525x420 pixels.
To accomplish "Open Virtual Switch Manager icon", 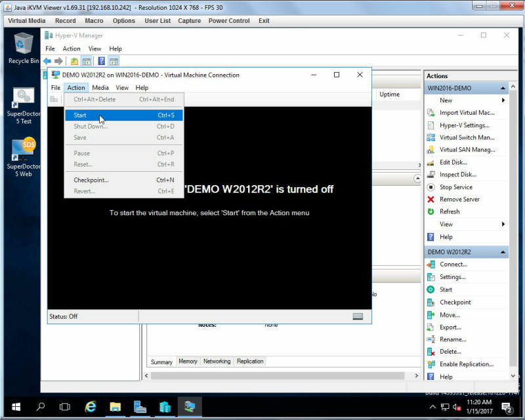I will [431, 137].
